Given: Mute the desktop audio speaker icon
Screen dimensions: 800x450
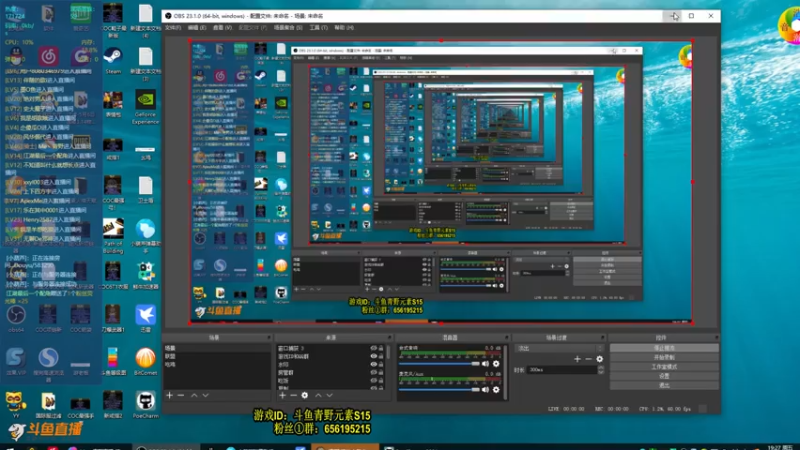Looking at the screenshot, I should [485, 364].
